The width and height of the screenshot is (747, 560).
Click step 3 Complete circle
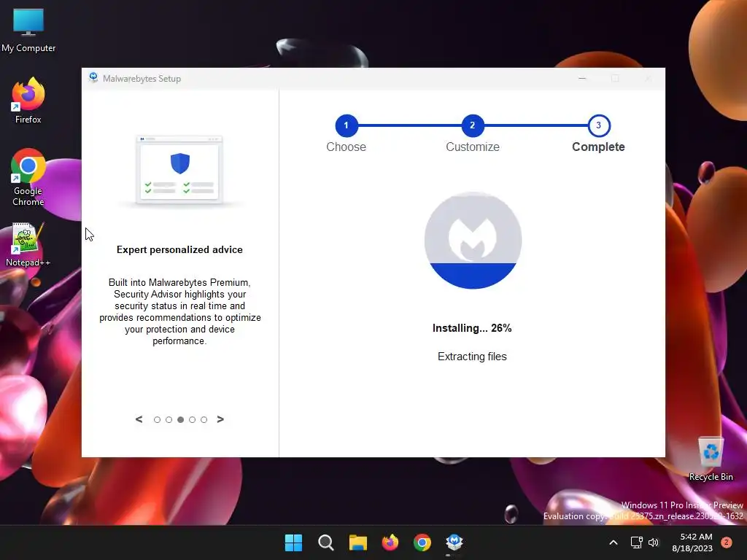coord(599,125)
